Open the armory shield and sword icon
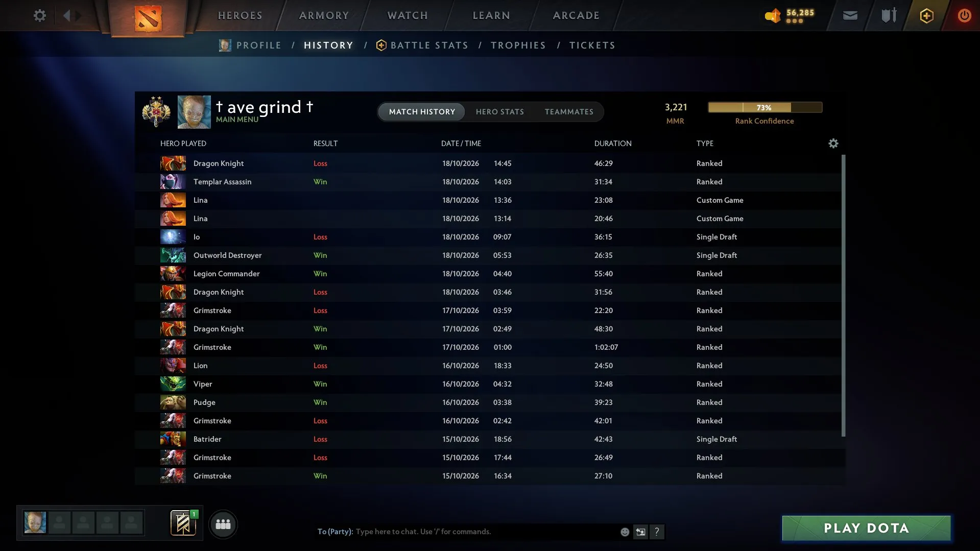The width and height of the screenshot is (980, 551). coord(889,15)
